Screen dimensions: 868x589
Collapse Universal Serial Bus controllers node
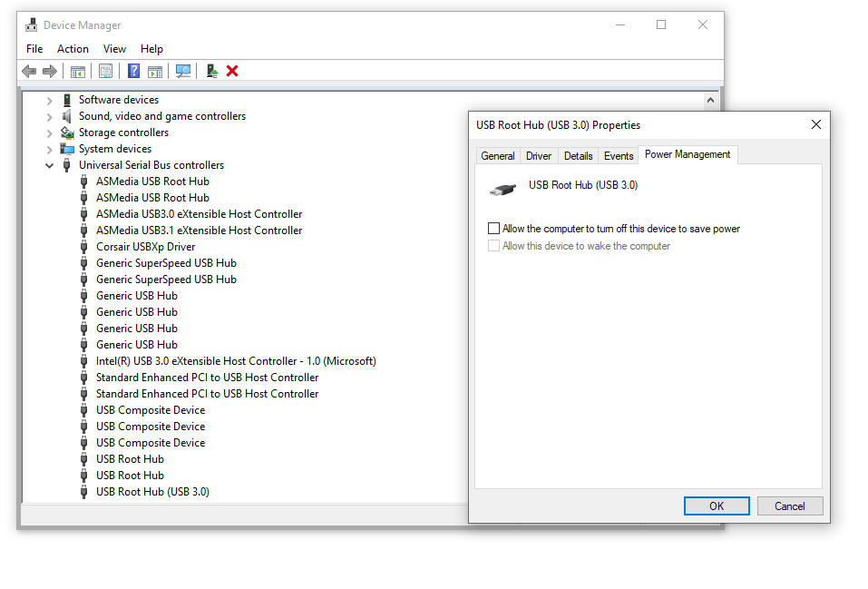(49, 166)
